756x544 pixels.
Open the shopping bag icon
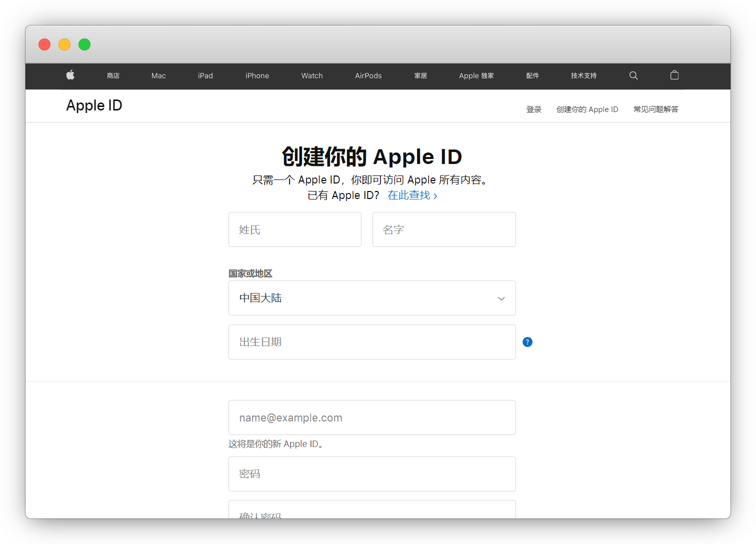(674, 75)
